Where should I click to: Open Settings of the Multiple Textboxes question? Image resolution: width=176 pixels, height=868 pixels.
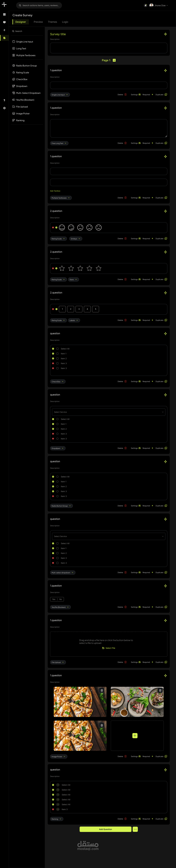pos(136,198)
